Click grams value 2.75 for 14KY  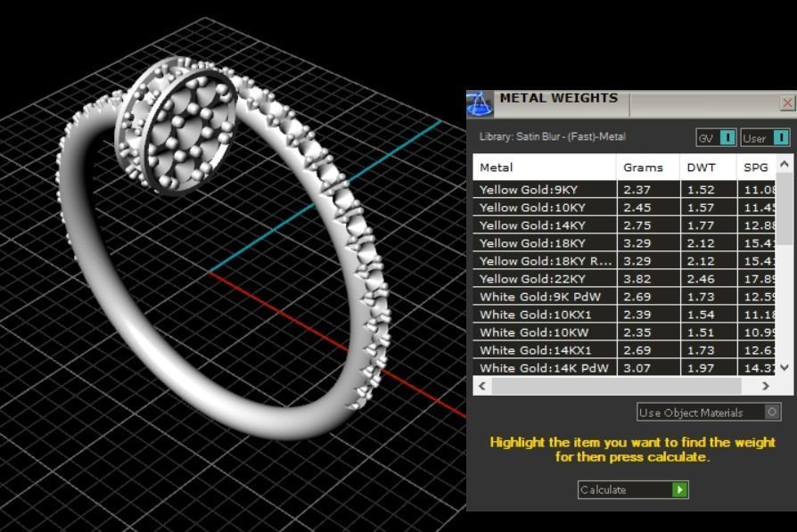point(637,225)
